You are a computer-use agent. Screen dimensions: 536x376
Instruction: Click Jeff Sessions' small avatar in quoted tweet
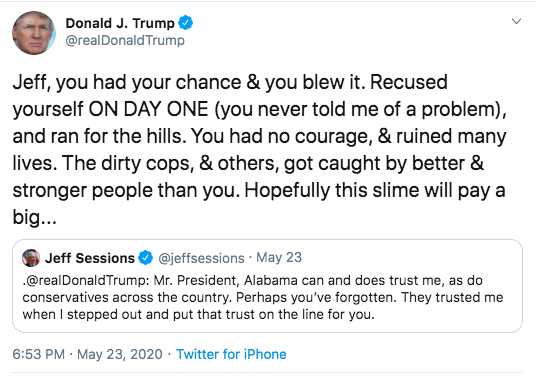point(31,258)
